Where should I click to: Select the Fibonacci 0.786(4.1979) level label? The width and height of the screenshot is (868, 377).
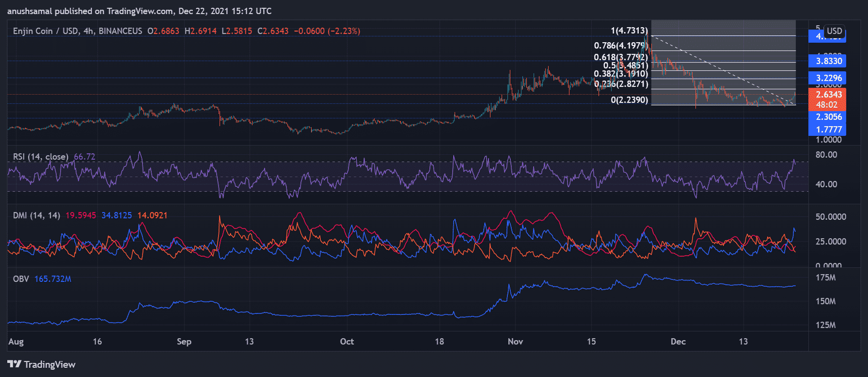pyautogui.click(x=620, y=46)
